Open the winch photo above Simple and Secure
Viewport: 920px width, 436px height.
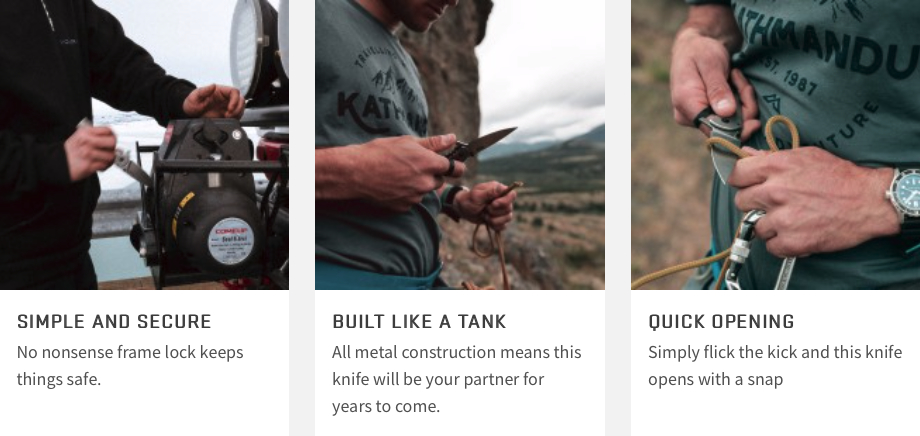[x=144, y=144]
